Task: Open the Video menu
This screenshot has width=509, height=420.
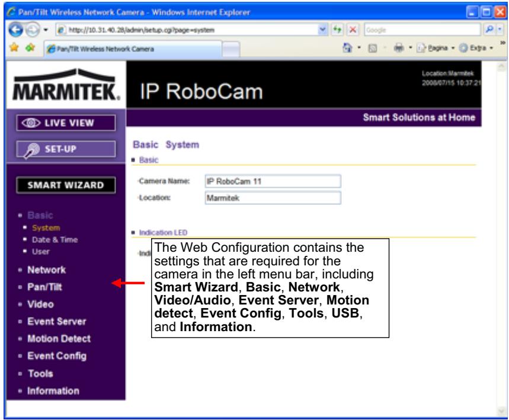Action: (40, 304)
